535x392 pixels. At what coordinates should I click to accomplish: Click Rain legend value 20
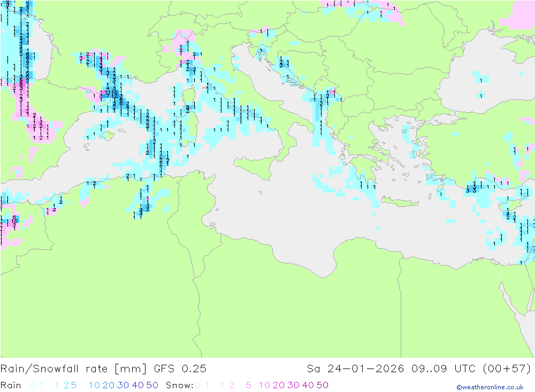tap(109, 385)
